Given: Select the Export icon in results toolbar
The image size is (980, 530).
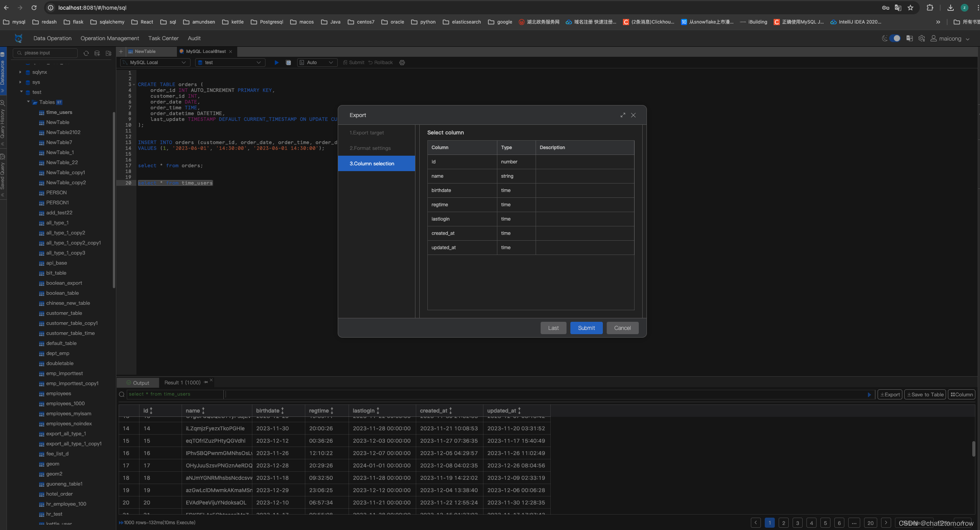Looking at the screenshot, I should (x=890, y=394).
